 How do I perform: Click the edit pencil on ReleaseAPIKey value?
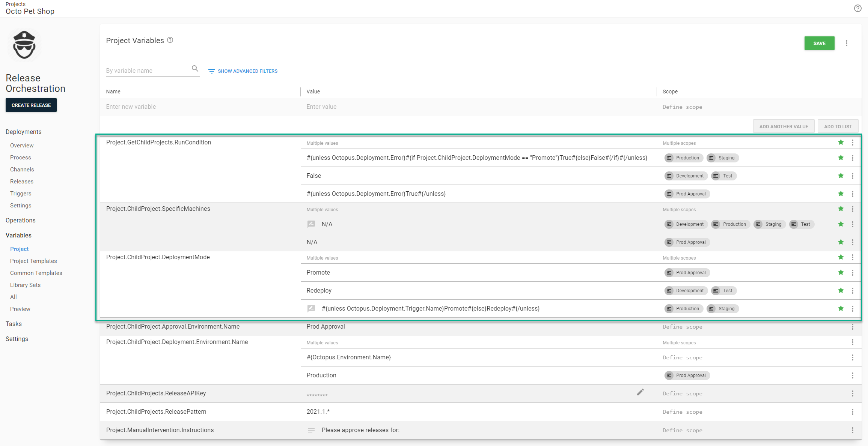pos(640,392)
